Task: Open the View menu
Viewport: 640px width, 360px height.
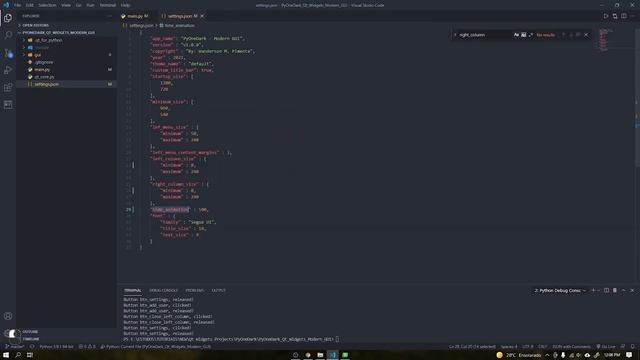Action: pos(66,5)
